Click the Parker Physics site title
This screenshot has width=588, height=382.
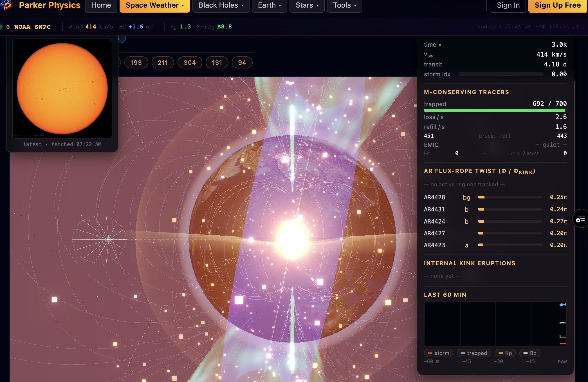click(x=50, y=5)
